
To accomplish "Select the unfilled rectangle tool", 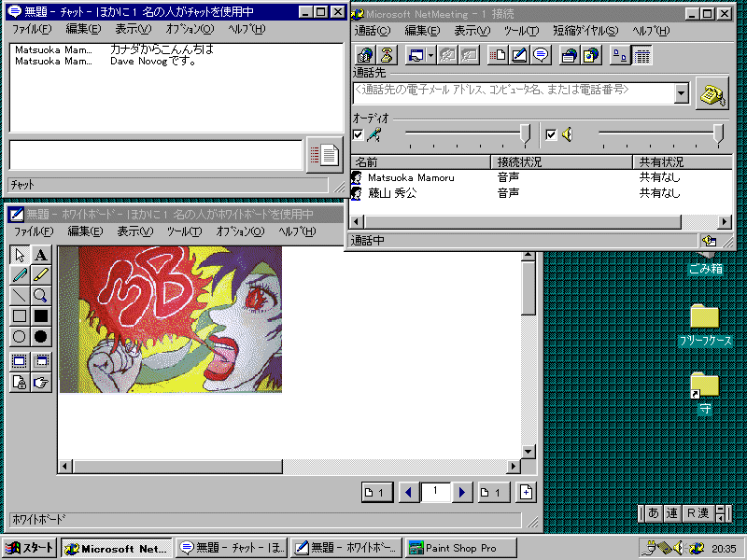I will point(20,315).
